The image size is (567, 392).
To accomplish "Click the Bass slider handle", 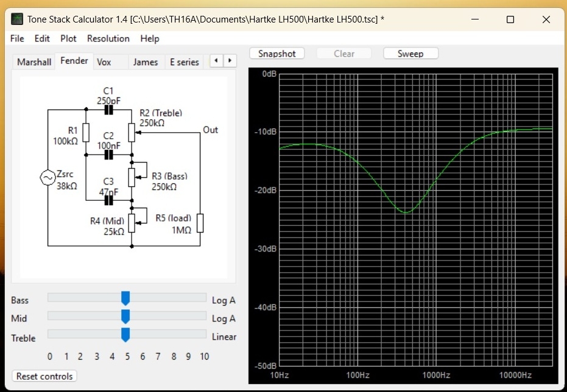I will (125, 298).
